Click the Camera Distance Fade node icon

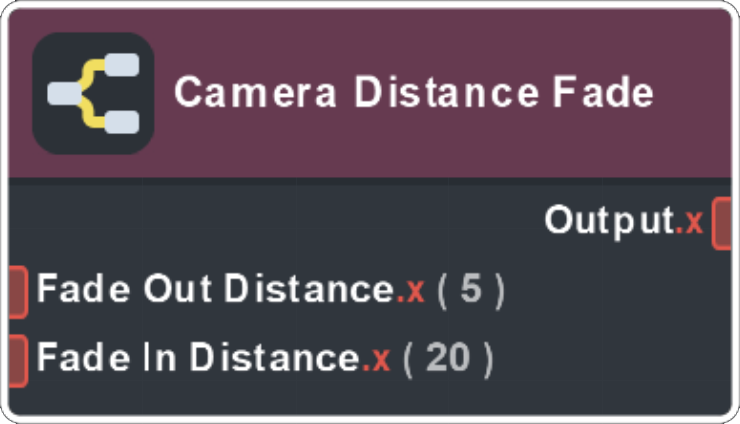click(x=92, y=93)
